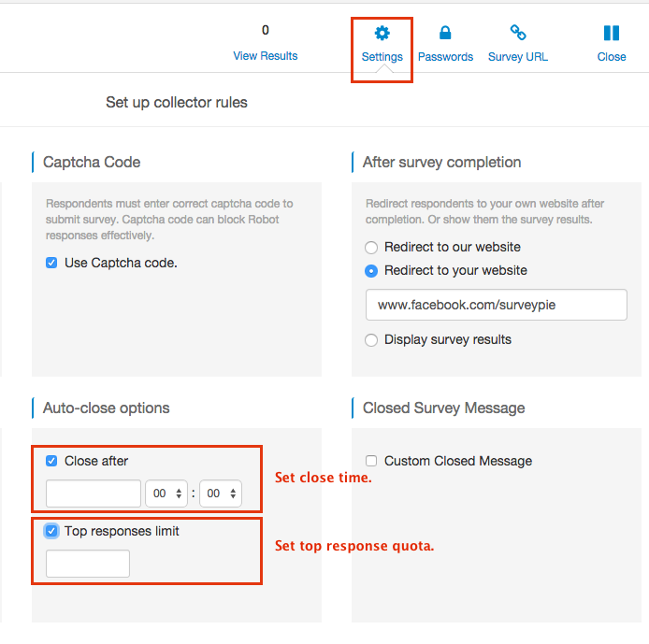The image size is (649, 644).
Task: Open Passwords via the lock icon
Action: pos(445,34)
